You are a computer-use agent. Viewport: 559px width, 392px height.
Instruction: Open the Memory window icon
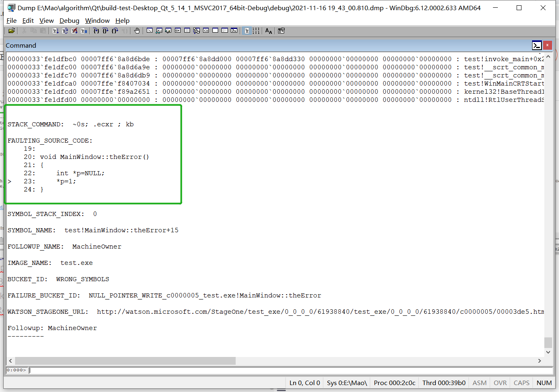(x=187, y=31)
